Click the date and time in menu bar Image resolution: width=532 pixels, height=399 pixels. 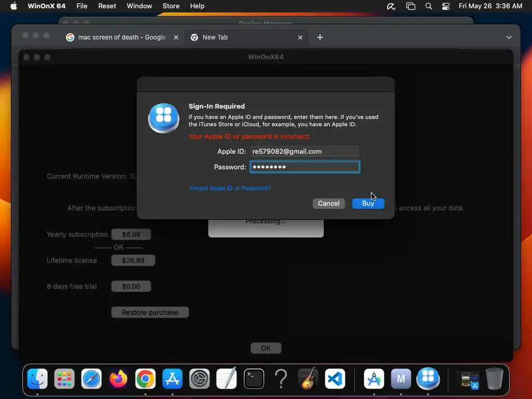[x=490, y=6]
